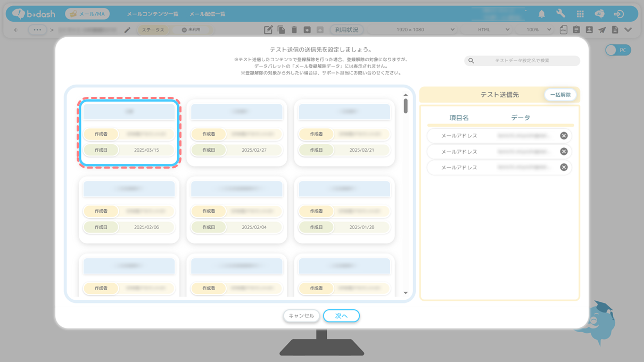Click the キャンセル button
Viewport: 644px width, 362px height.
point(301,316)
